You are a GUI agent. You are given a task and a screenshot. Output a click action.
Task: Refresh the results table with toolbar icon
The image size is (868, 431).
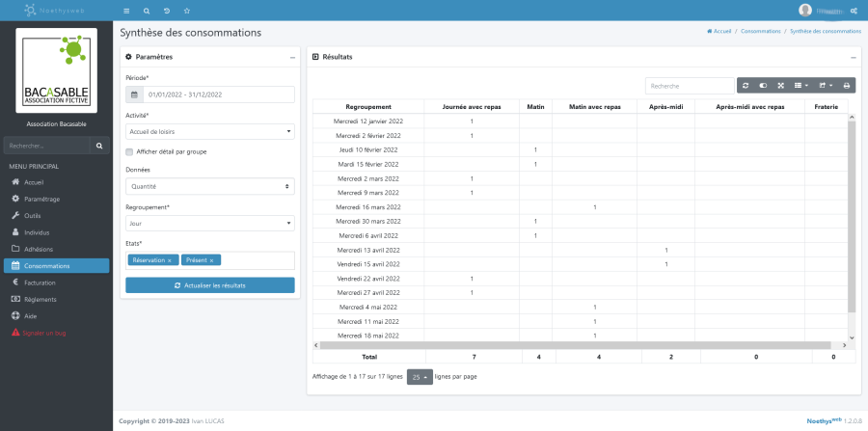746,86
